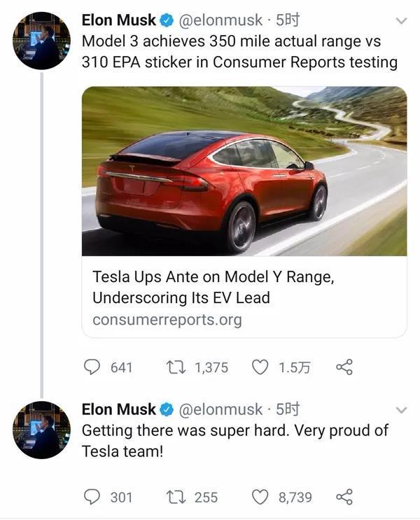Screen dimensions: 420x520
Task: Open the red Tesla car link image
Action: [244, 171]
